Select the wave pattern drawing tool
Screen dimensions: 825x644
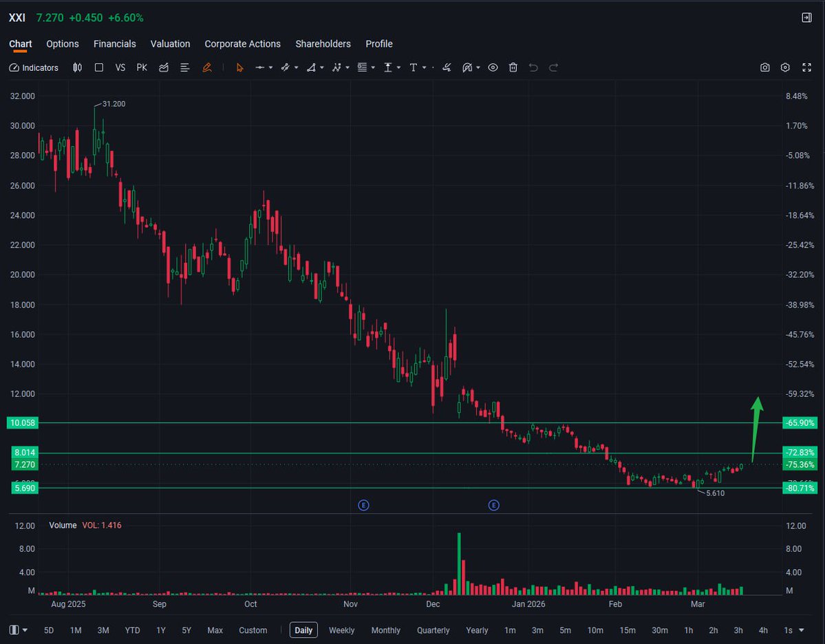336,67
